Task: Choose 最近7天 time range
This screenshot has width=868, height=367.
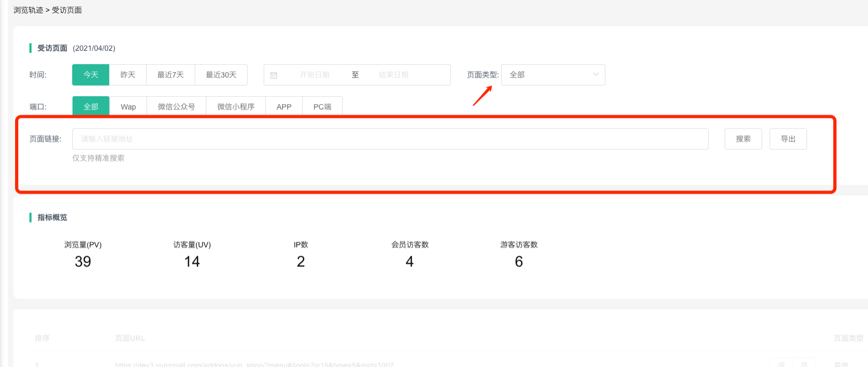Action: [171, 75]
